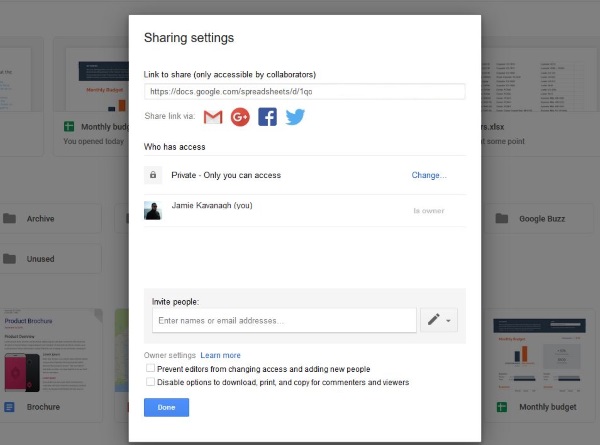The width and height of the screenshot is (600, 445).
Task: Open the Google Buzz folder
Action: click(x=543, y=219)
